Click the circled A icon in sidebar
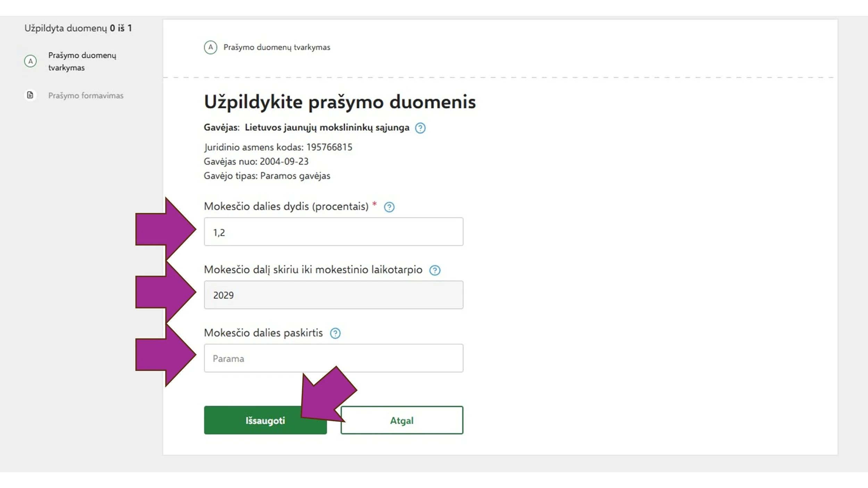The image size is (868, 488). [x=31, y=61]
